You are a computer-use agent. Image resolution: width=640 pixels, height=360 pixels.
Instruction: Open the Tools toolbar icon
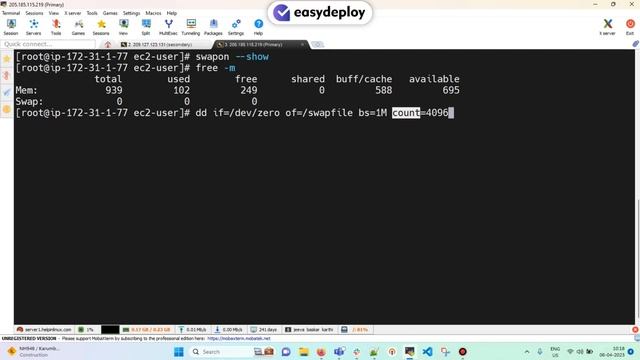click(56, 27)
